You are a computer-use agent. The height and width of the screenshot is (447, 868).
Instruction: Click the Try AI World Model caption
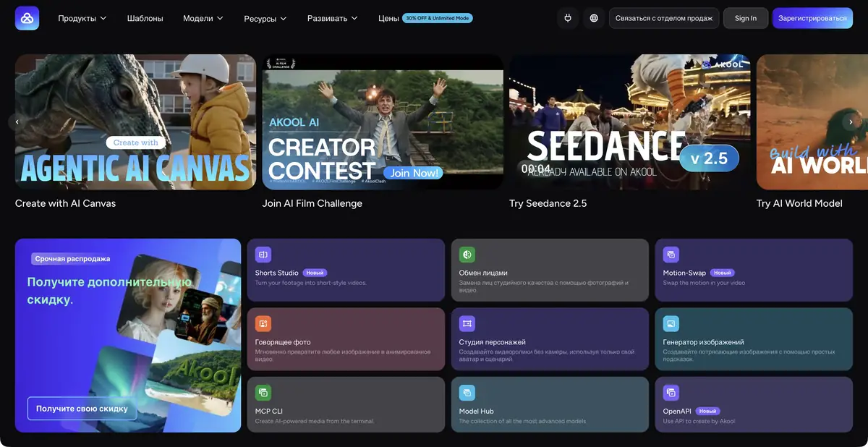799,203
